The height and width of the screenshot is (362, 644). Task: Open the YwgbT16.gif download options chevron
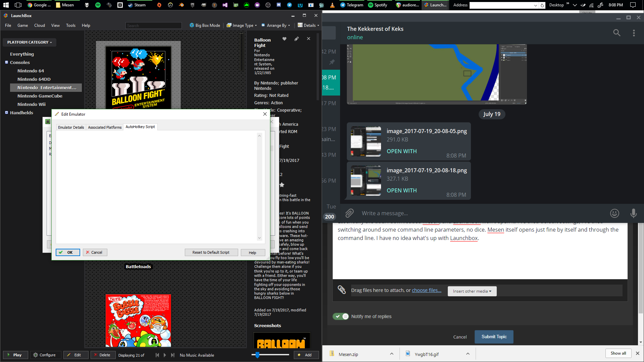(x=468, y=354)
